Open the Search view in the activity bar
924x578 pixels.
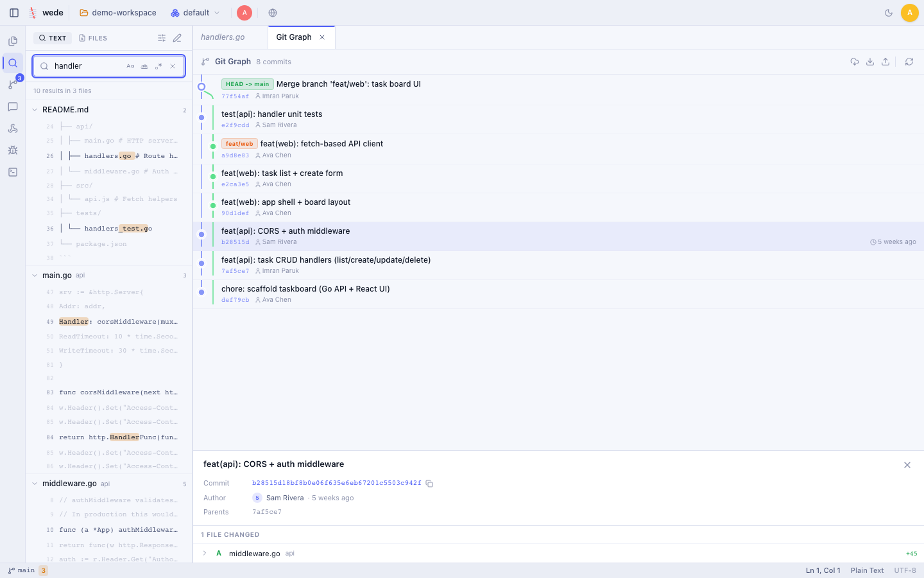(13, 63)
